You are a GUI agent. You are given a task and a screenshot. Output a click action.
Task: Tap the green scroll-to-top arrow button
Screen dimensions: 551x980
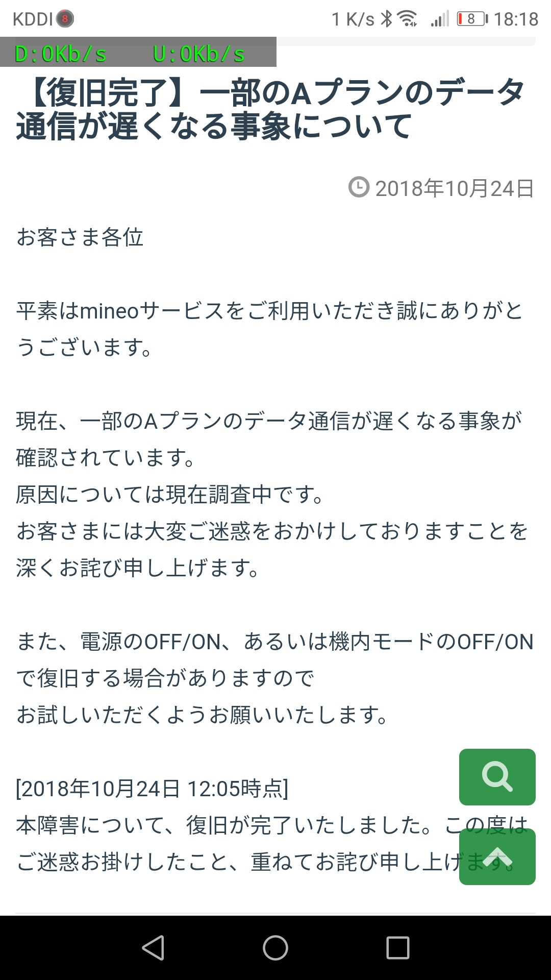coord(497,857)
